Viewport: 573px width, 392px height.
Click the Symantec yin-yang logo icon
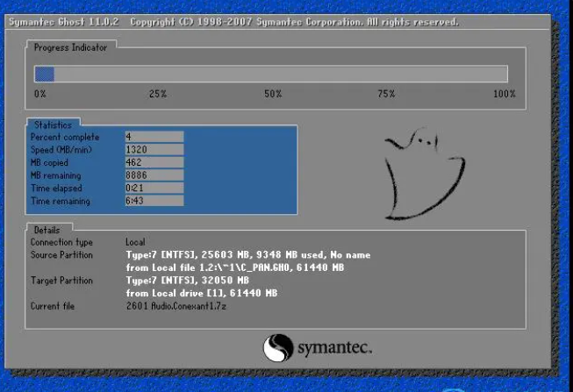point(277,348)
